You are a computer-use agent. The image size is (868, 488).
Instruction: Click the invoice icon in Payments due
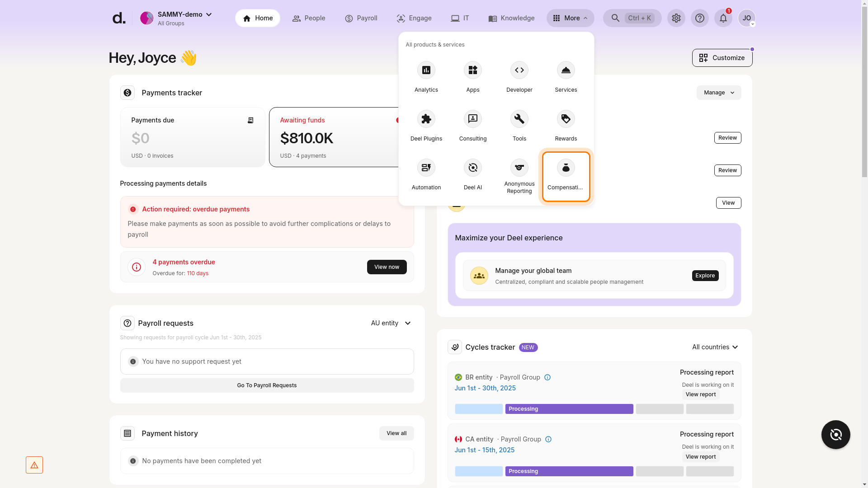click(250, 120)
